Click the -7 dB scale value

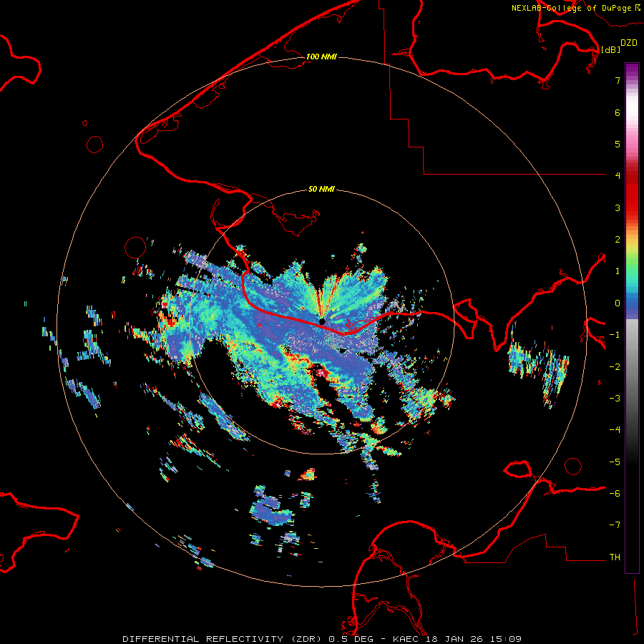615,525
